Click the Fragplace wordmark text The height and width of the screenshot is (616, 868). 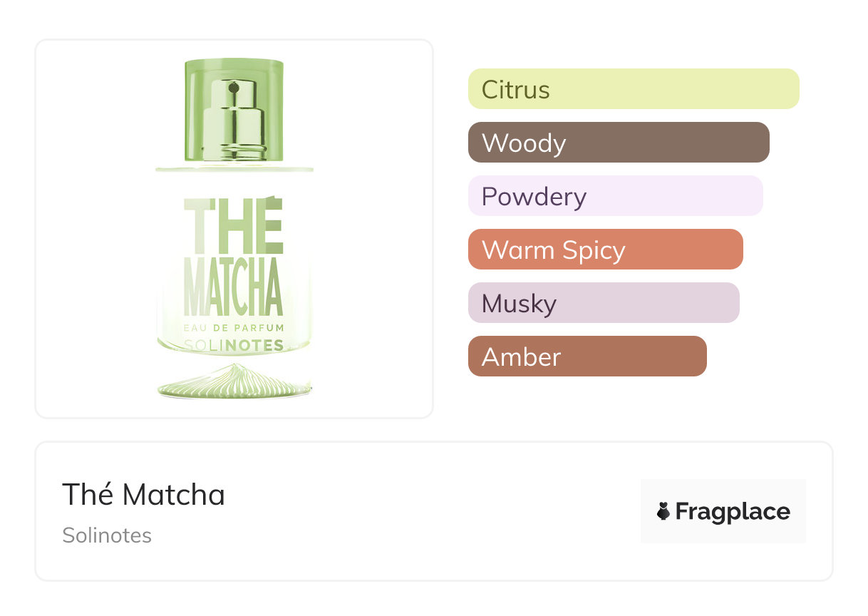click(733, 511)
